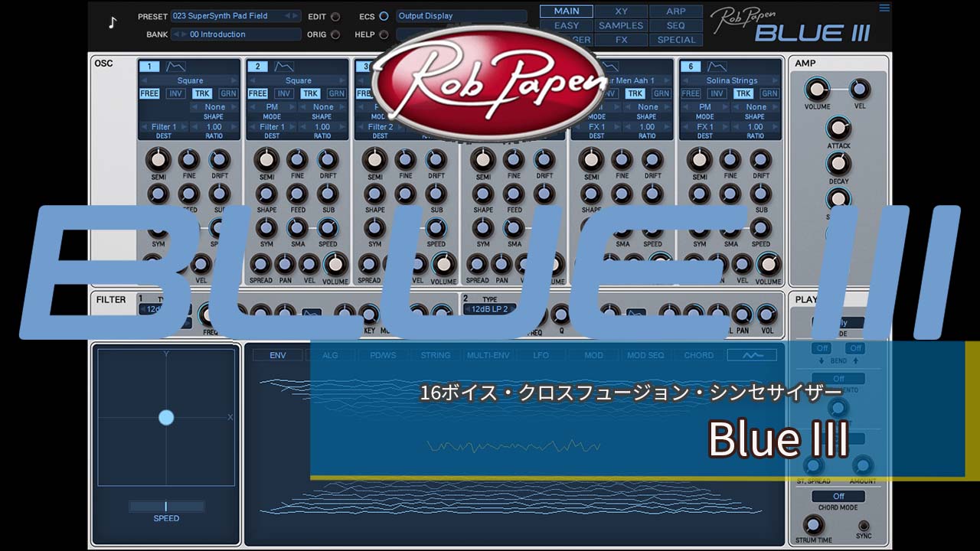980x551 pixels.
Task: Click the AMP Volume knob
Action: point(817,90)
